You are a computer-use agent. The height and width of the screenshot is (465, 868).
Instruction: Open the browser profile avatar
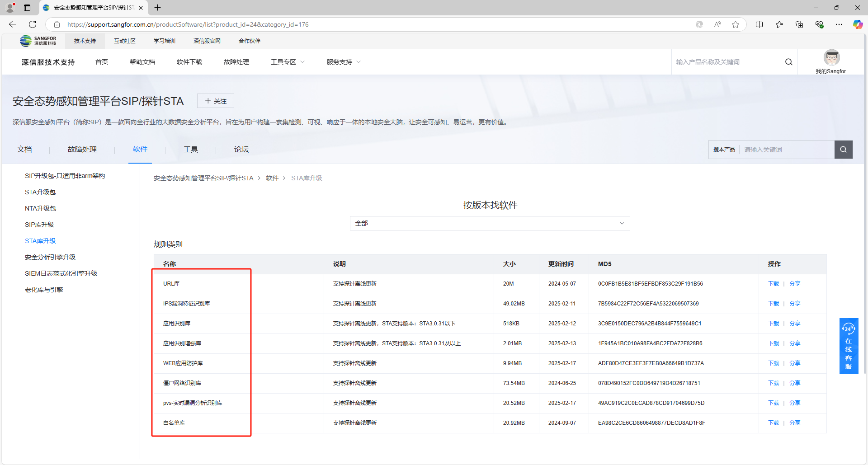10,7
